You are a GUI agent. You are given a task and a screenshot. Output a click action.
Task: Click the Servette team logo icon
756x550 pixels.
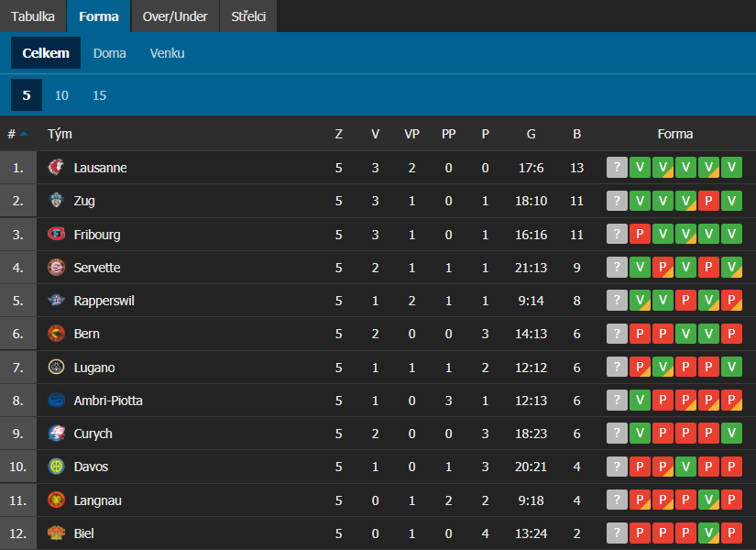(x=57, y=268)
